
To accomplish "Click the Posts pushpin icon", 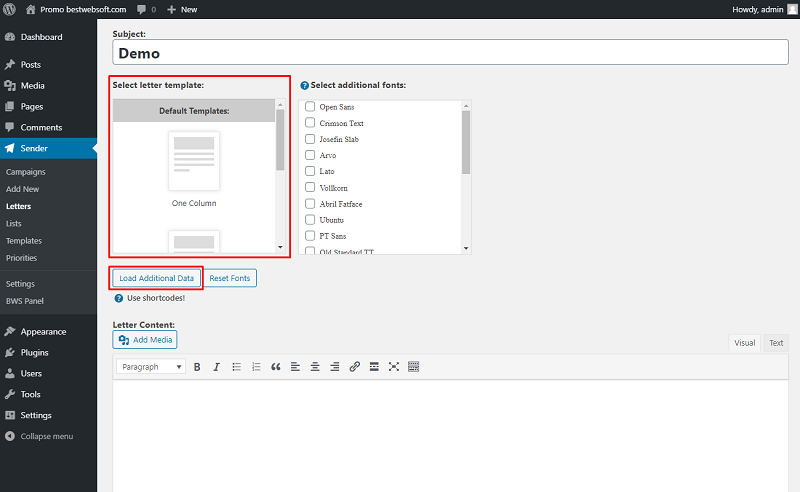I will click(10, 64).
